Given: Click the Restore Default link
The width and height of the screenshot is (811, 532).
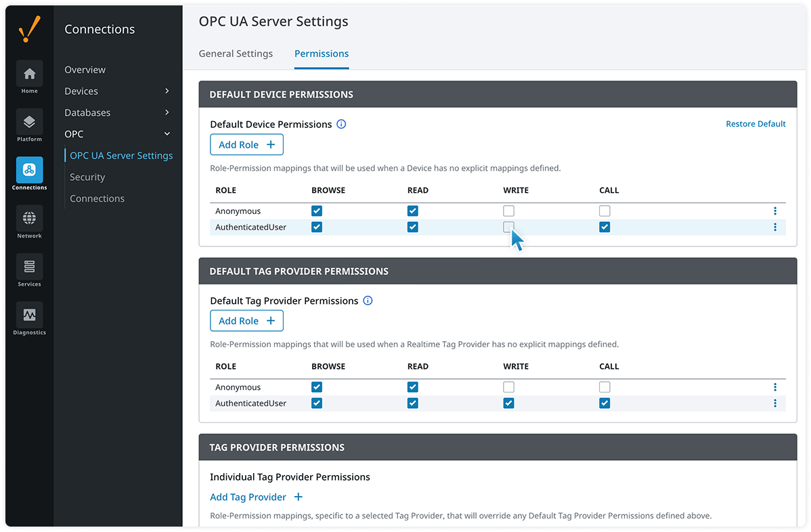Looking at the screenshot, I should pyautogui.click(x=755, y=124).
